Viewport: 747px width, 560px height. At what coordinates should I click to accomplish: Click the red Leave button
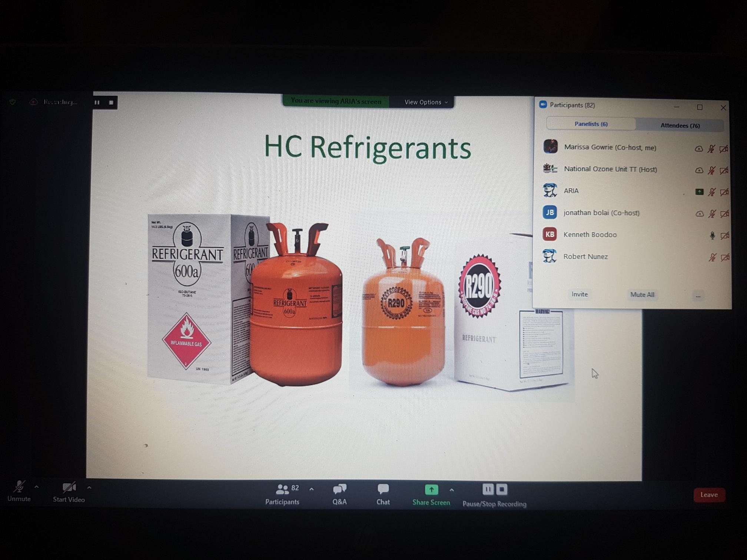coord(708,495)
